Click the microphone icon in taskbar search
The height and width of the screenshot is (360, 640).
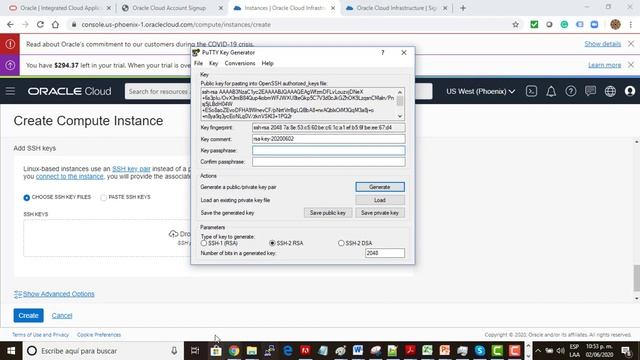174,351
